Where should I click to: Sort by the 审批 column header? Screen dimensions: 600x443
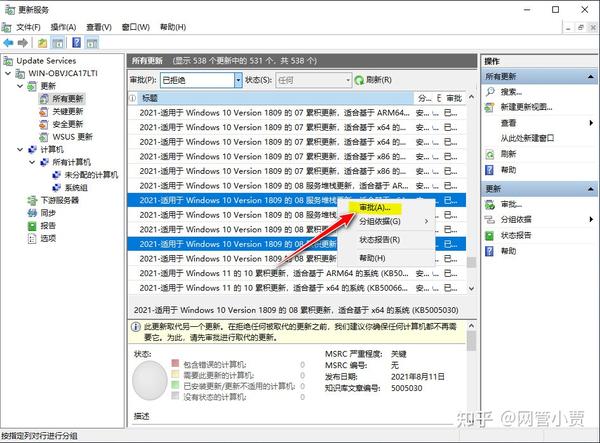click(x=454, y=98)
